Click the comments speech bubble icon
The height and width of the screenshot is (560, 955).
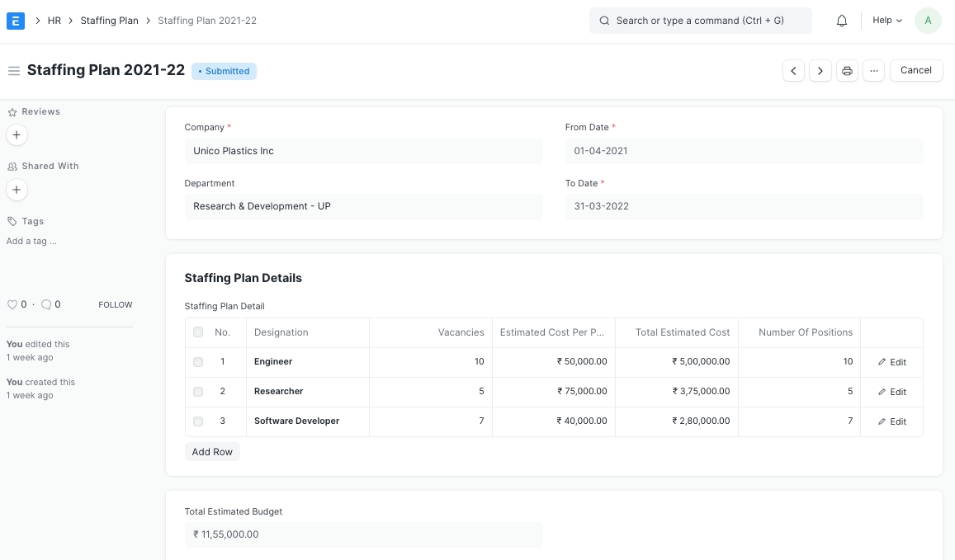click(x=46, y=304)
